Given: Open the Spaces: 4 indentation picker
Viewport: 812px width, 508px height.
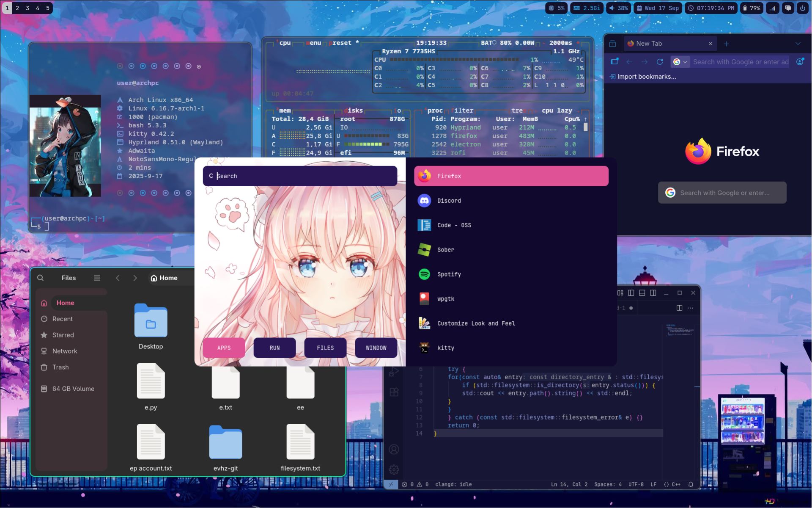Looking at the screenshot, I should (x=608, y=484).
